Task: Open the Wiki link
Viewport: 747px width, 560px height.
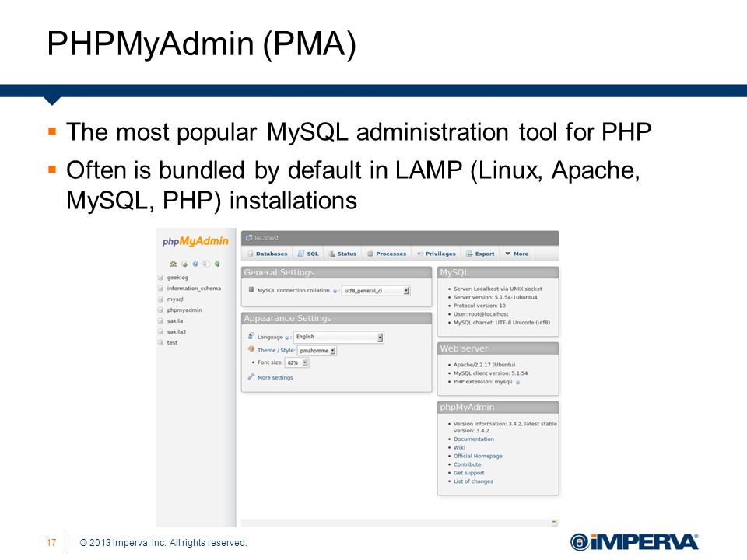Action: (459, 448)
